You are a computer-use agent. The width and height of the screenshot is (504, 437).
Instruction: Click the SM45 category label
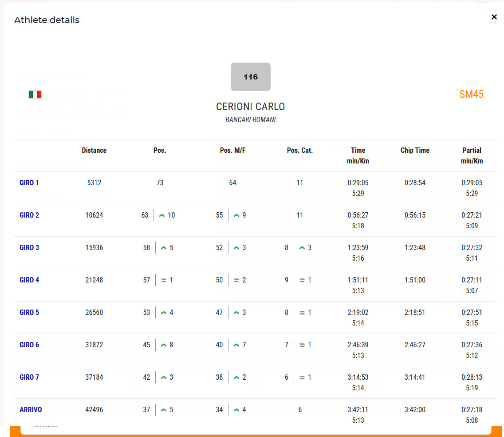pyautogui.click(x=471, y=94)
